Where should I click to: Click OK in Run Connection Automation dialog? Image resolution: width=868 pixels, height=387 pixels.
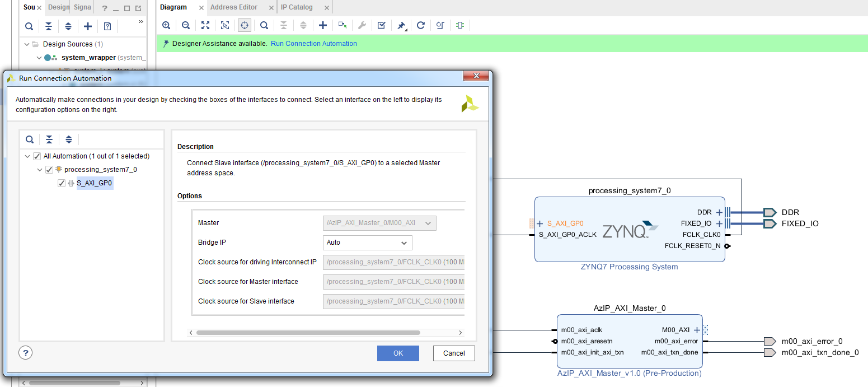point(398,353)
